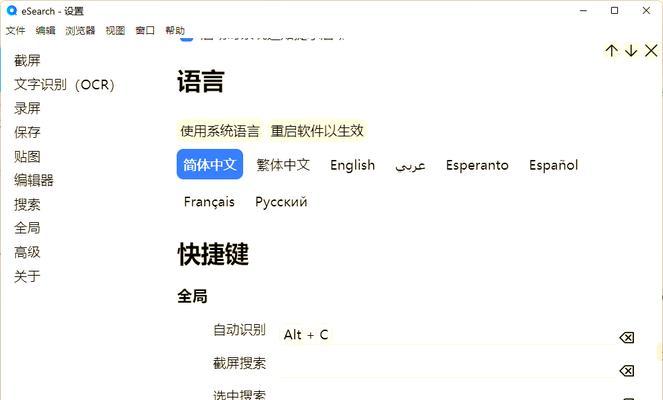Viewport: 663px width, 400px height.
Task: Click the find next down arrow
Action: pos(631,51)
